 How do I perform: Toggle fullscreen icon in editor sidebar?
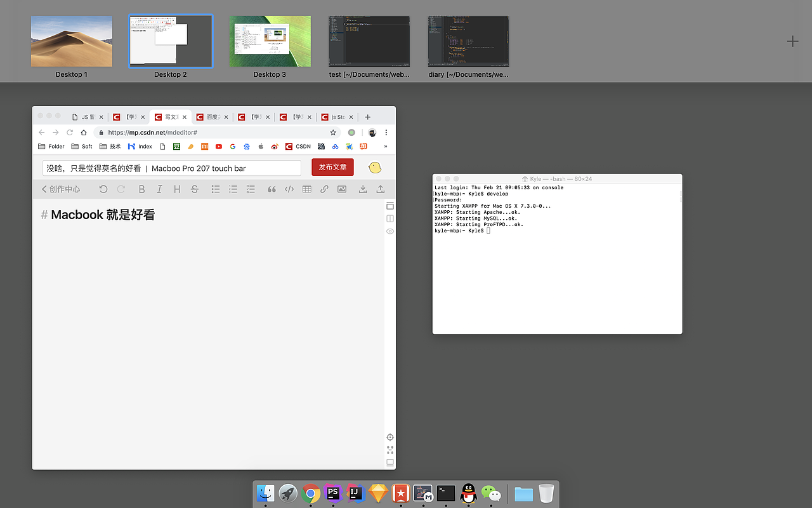pos(390,450)
